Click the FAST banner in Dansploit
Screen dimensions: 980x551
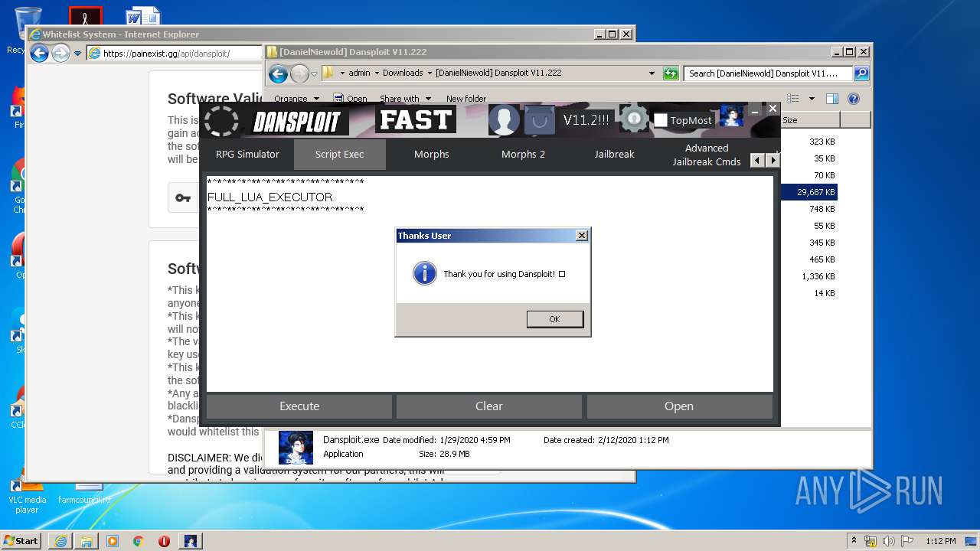pyautogui.click(x=416, y=119)
